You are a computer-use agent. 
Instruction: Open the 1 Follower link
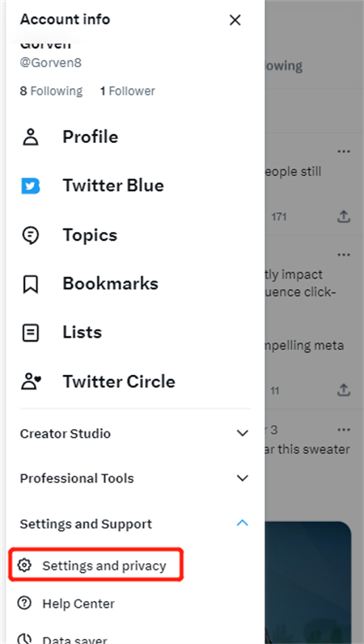(x=128, y=90)
